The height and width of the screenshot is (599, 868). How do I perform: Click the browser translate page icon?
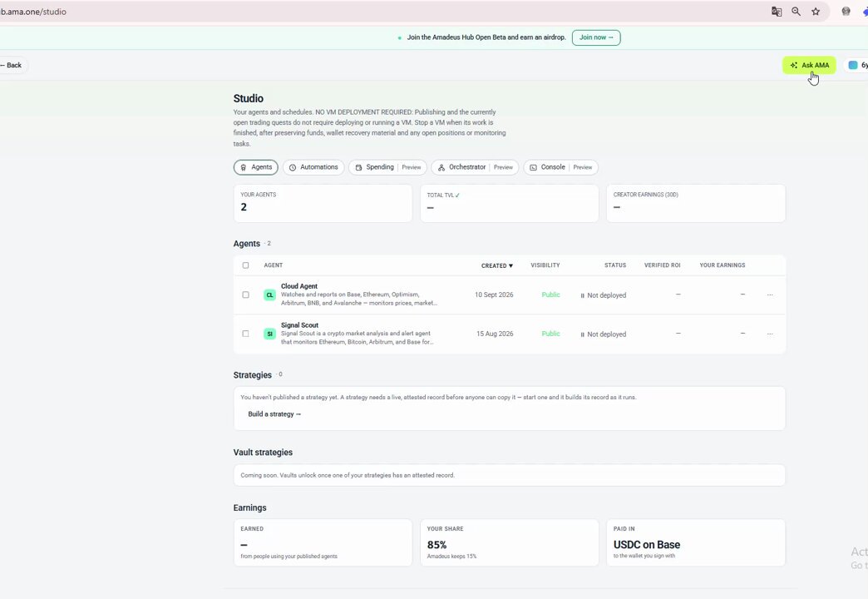click(x=777, y=12)
